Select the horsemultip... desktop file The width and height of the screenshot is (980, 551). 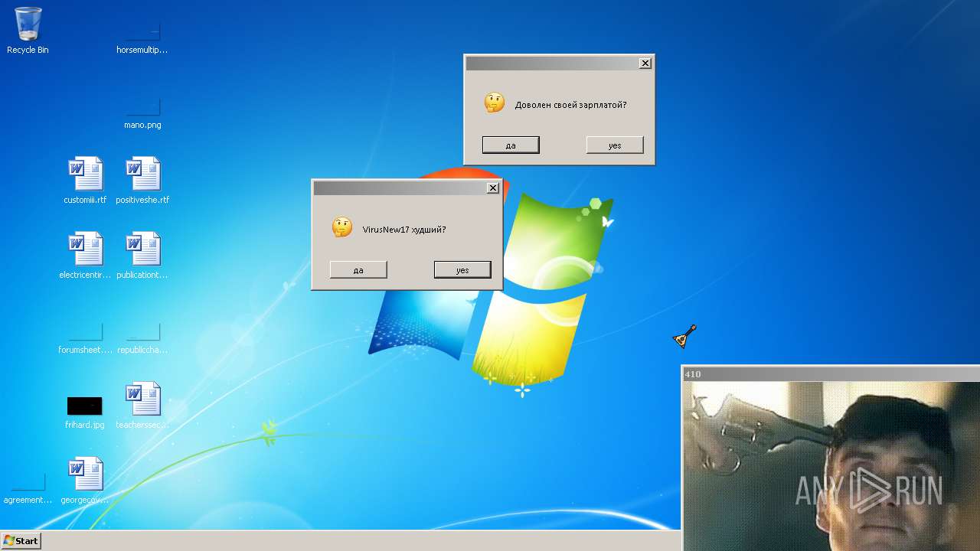click(x=142, y=37)
